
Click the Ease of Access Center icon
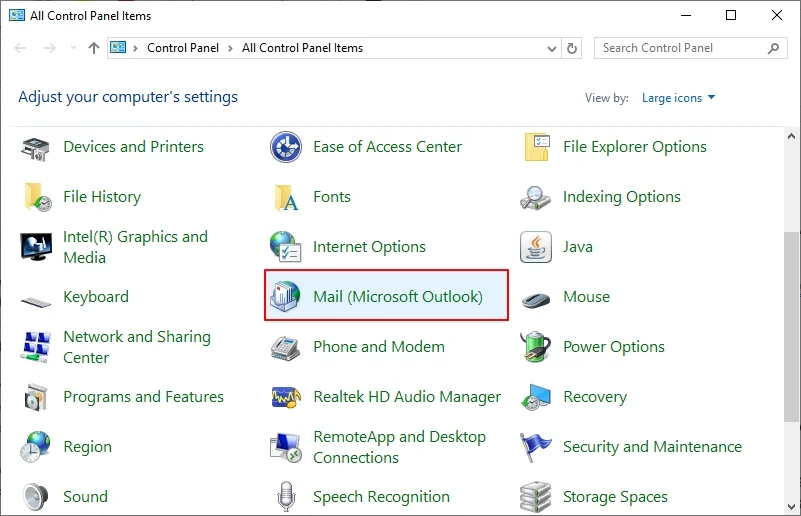click(x=287, y=147)
